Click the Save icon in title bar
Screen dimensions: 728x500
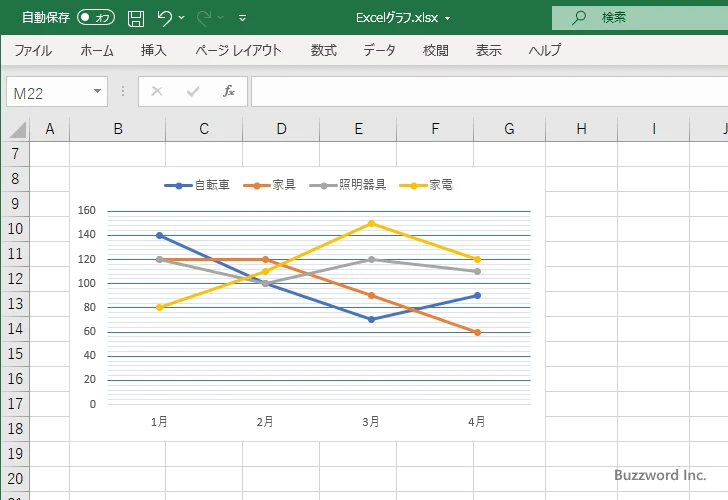coord(136,18)
